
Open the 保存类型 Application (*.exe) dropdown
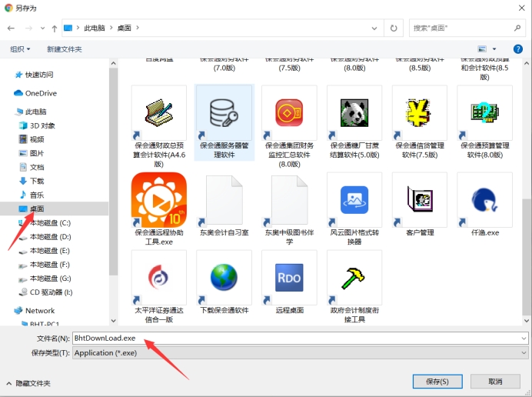click(x=301, y=353)
